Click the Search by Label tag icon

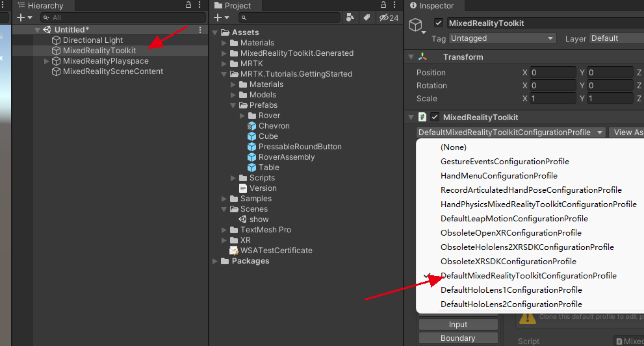pos(367,18)
